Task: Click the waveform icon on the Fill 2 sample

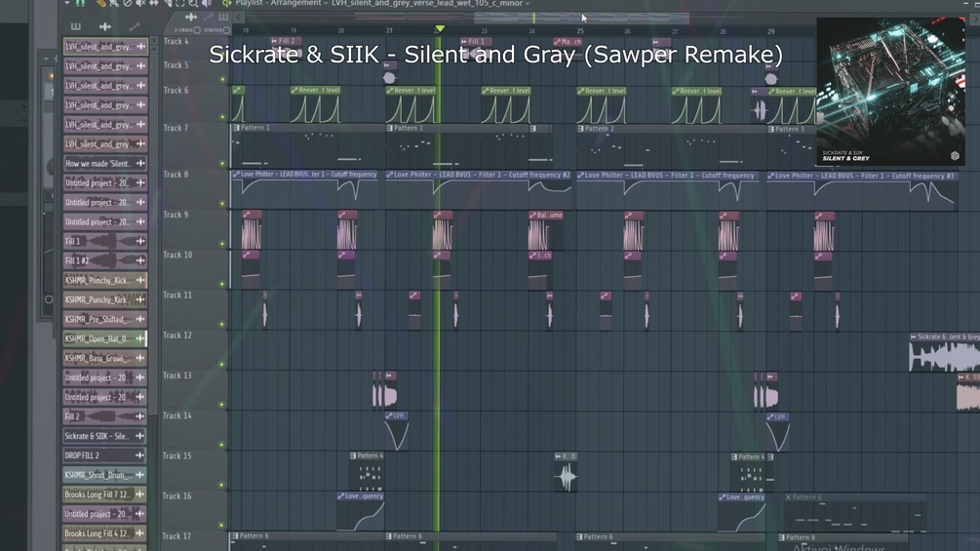Action: [140, 416]
